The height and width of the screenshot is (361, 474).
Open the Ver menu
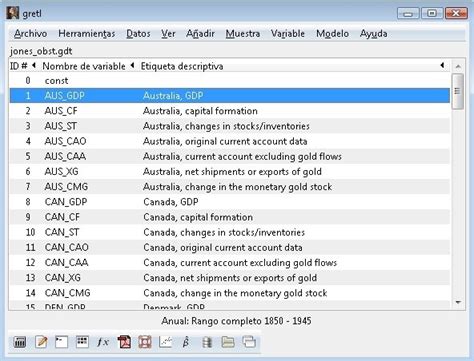tap(168, 34)
